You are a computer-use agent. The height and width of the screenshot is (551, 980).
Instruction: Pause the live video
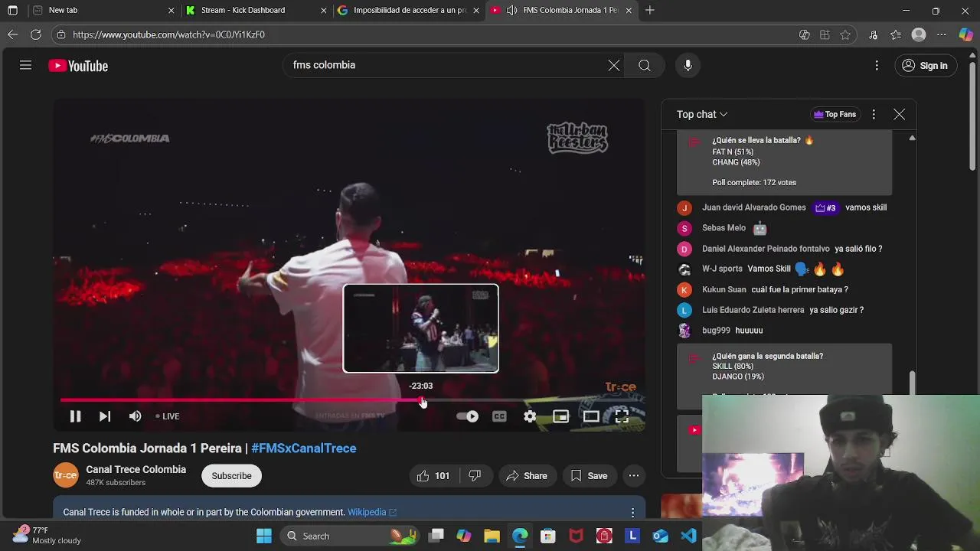(x=75, y=416)
